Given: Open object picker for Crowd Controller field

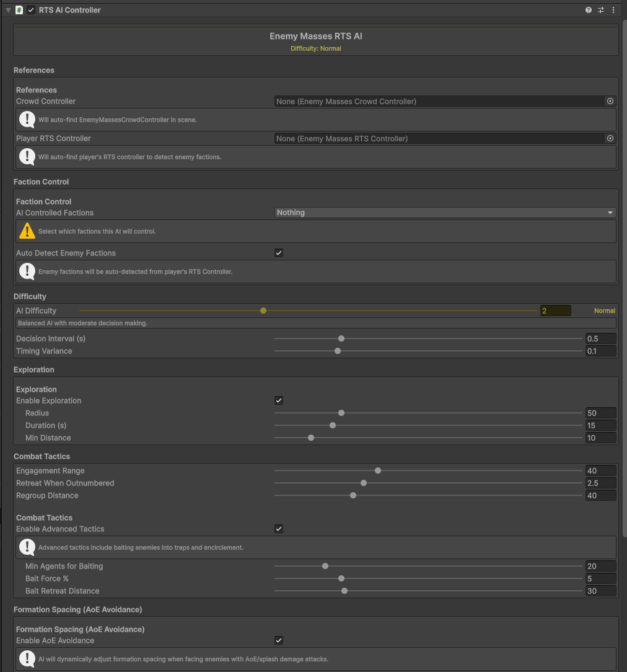Looking at the screenshot, I should (x=610, y=101).
